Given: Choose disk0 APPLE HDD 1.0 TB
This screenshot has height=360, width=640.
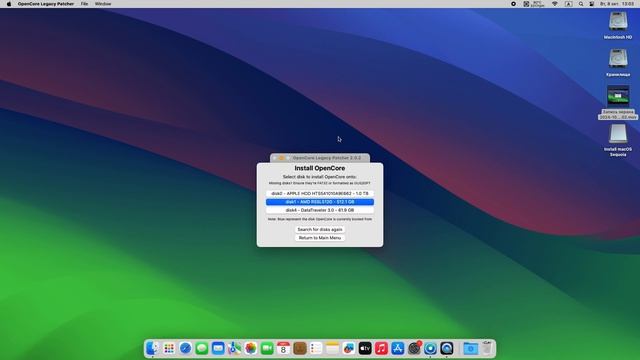Looking at the screenshot, I should click(x=320, y=193).
